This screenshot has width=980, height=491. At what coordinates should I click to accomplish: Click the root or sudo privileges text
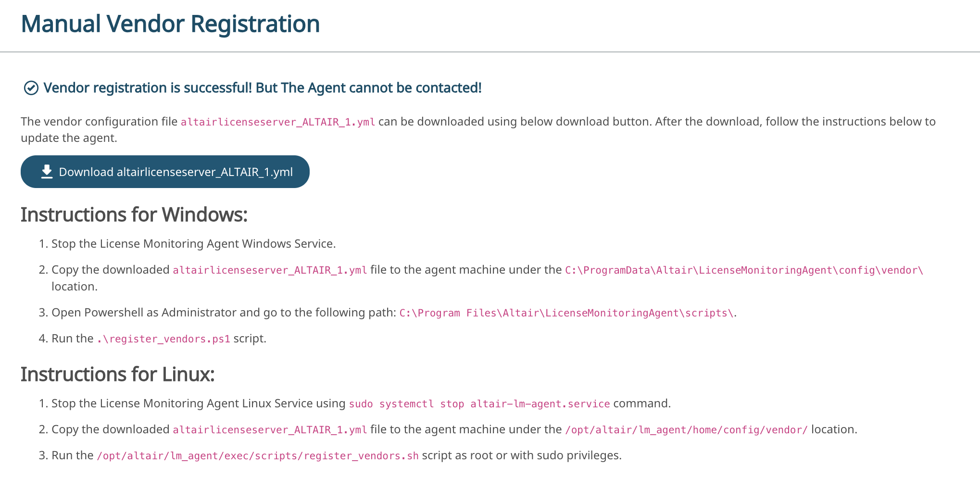pos(521,455)
